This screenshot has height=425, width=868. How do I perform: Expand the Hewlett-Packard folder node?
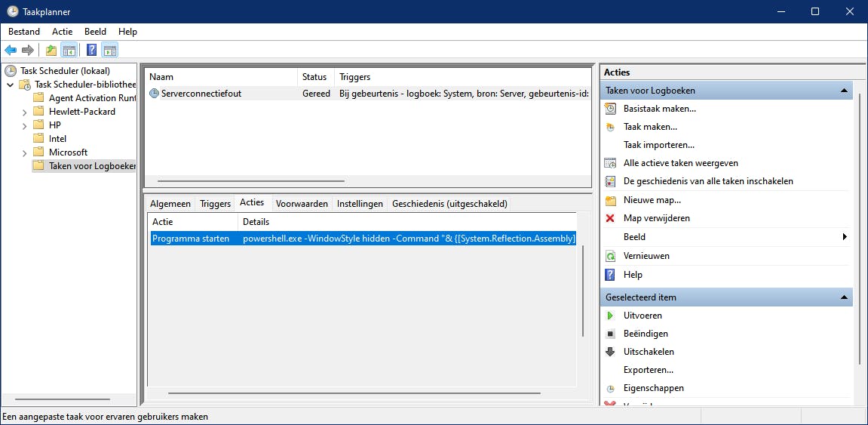[x=24, y=112]
